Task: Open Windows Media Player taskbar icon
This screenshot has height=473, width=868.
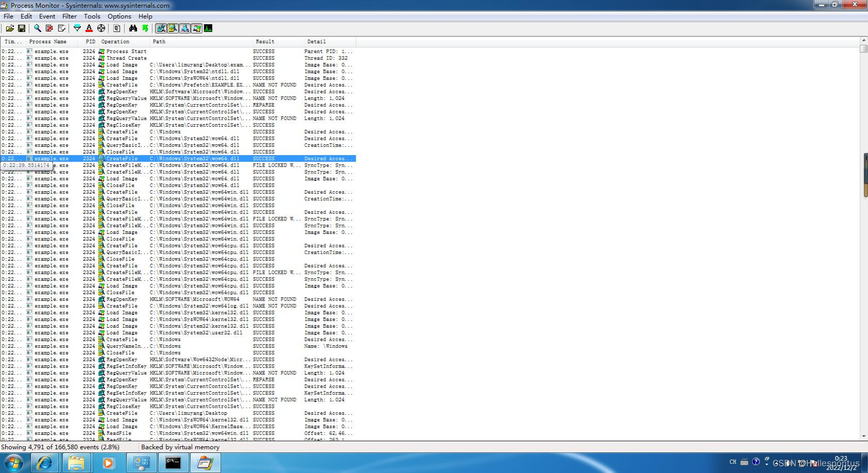Action: [x=108, y=463]
